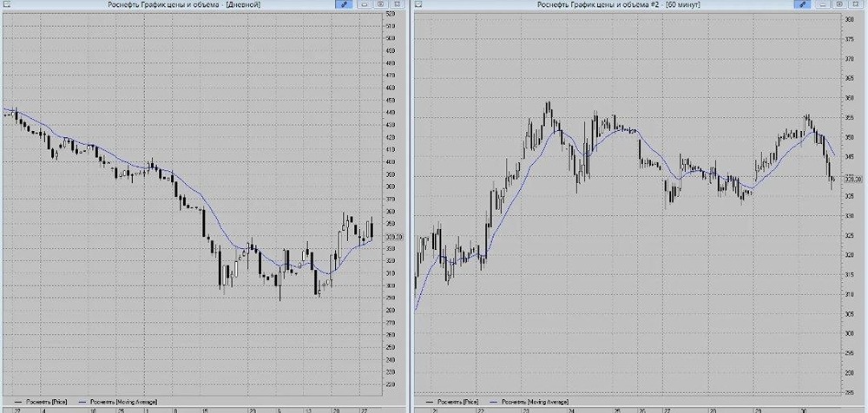Minimize the daily Rosneft chart window
Screen dimensions: 868x413
[365, 3]
